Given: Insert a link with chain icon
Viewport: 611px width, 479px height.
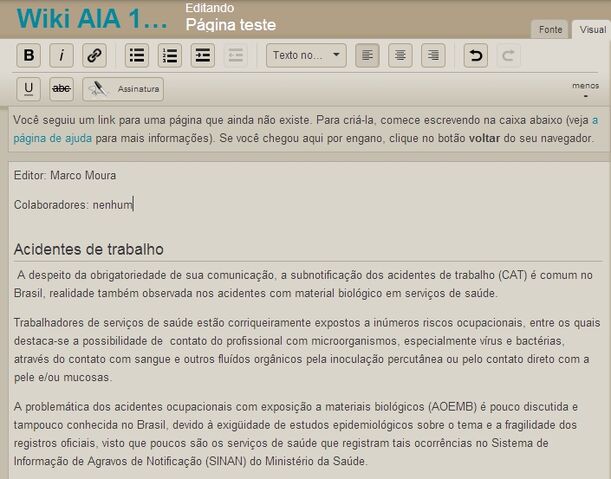Looking at the screenshot, I should coord(94,55).
